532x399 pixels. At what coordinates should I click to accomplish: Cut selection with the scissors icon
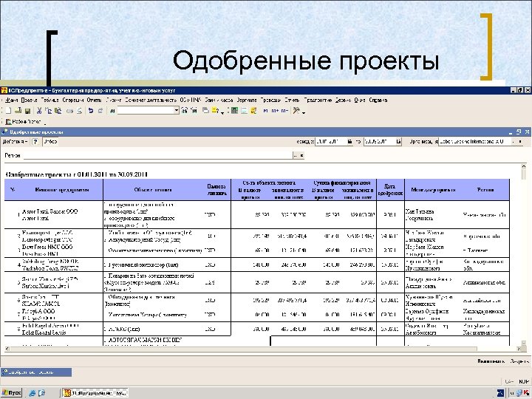pos(39,111)
